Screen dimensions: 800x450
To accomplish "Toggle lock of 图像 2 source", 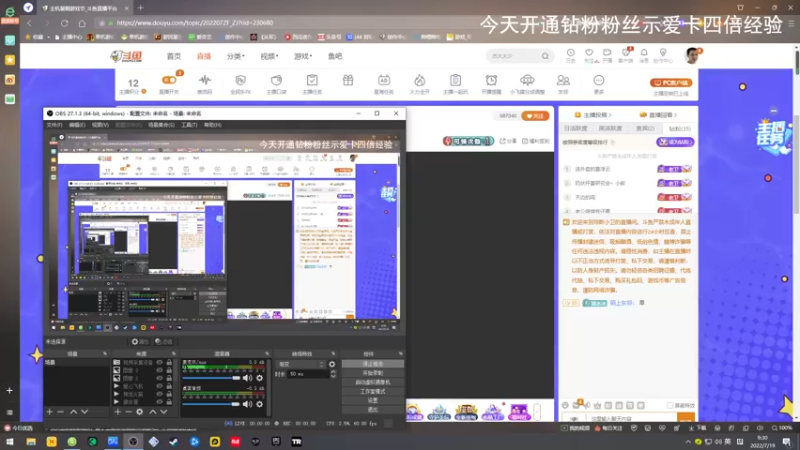I will coord(169,378).
